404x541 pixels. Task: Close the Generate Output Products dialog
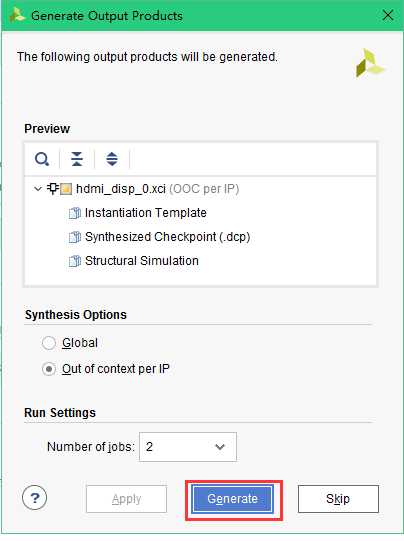coord(388,16)
